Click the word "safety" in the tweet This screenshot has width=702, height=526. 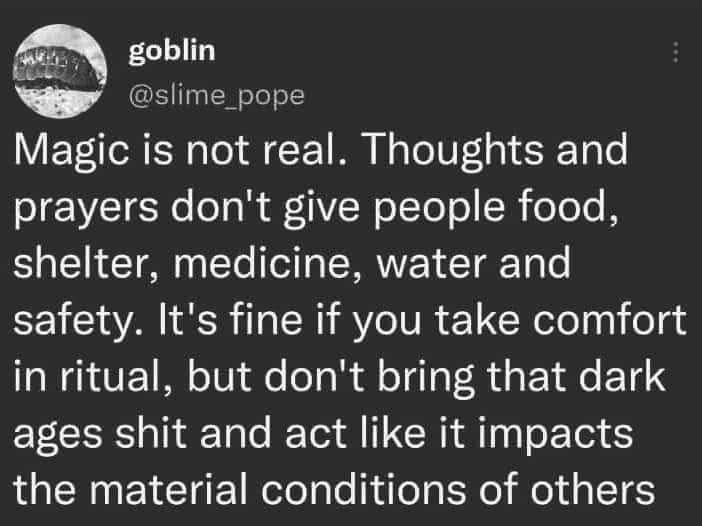click(x=73, y=321)
